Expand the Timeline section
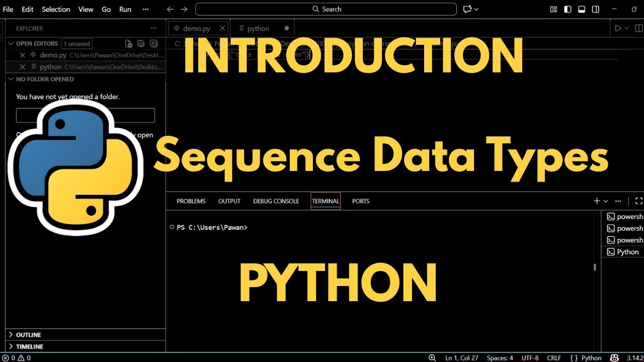The height and width of the screenshot is (362, 644). click(86, 346)
